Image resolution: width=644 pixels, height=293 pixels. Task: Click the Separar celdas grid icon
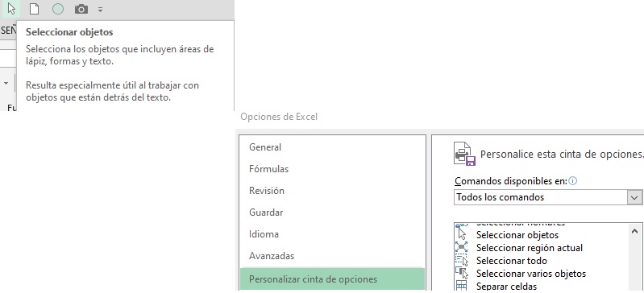click(x=462, y=286)
